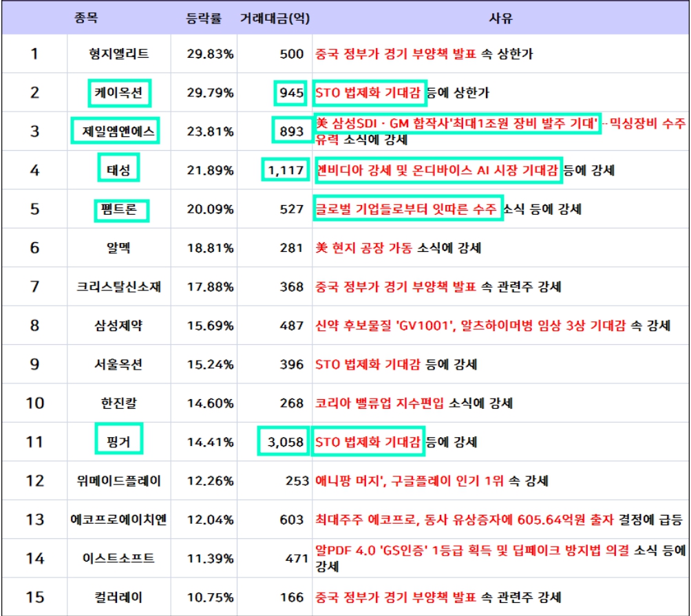This screenshot has height=616, width=691.
Task: Click trading value 253 for 위메이드플레이
Action: [x=297, y=480]
